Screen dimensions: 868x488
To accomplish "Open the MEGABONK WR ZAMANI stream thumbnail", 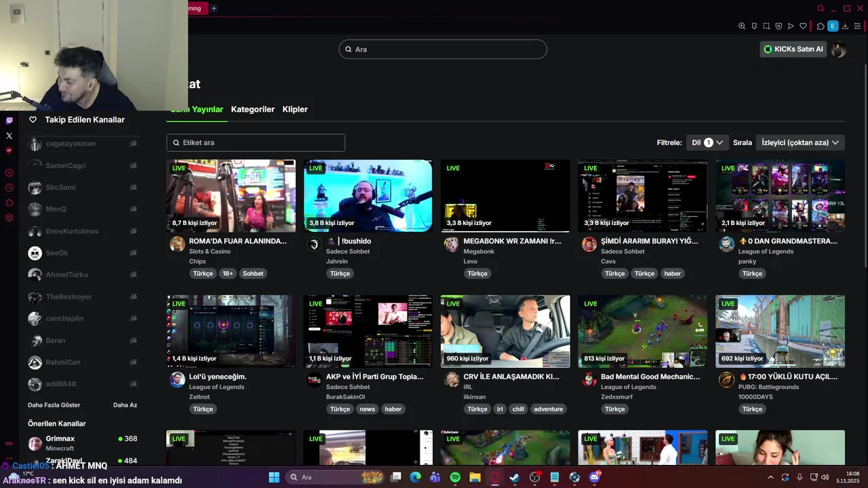I will tap(505, 196).
